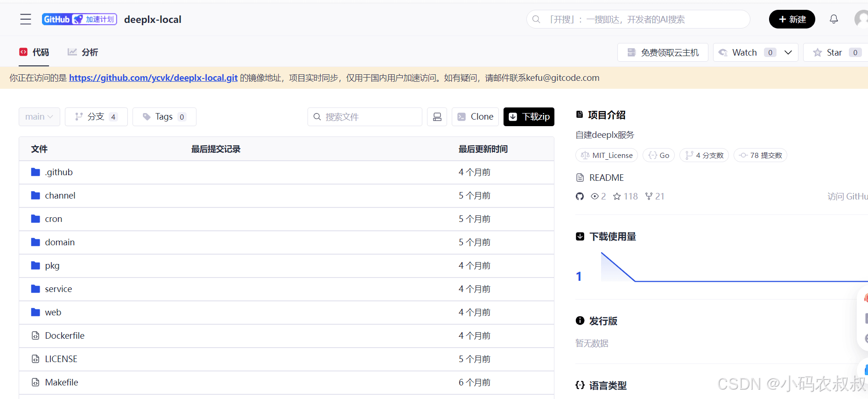Open the 访问 GitHub link

pos(848,196)
